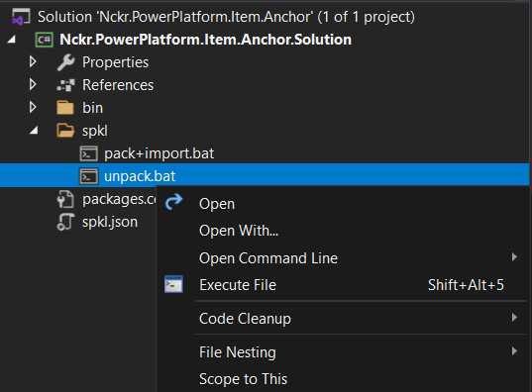Select the packages config file name
532x392 pixels.
[x=119, y=199]
